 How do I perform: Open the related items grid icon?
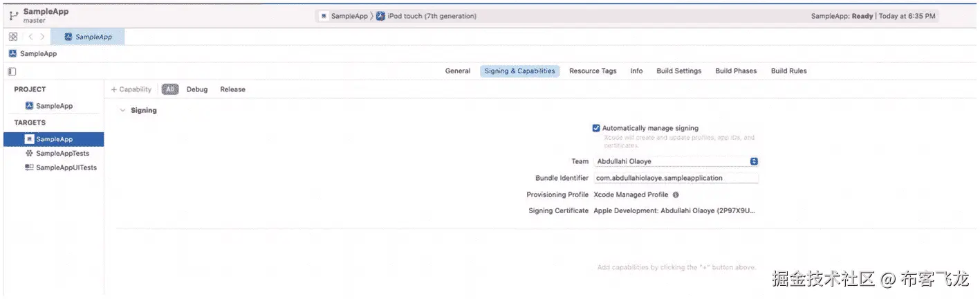13,37
